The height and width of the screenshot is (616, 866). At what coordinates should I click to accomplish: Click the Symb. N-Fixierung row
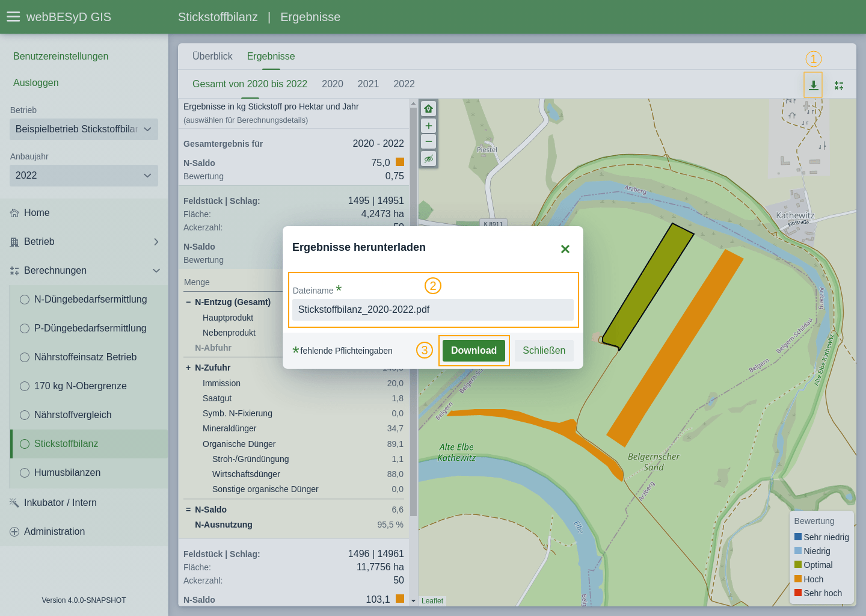pos(294,413)
